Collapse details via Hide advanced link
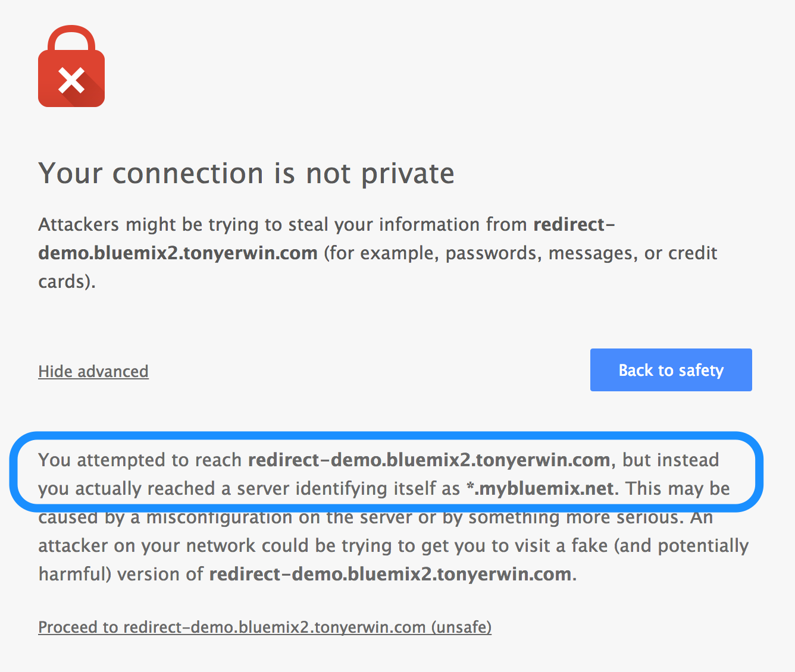 tap(93, 372)
